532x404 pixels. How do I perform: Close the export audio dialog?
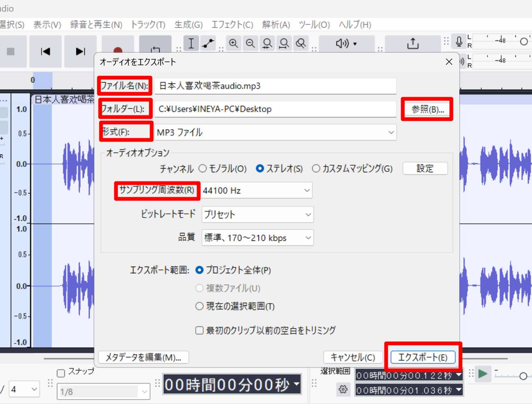[449, 62]
